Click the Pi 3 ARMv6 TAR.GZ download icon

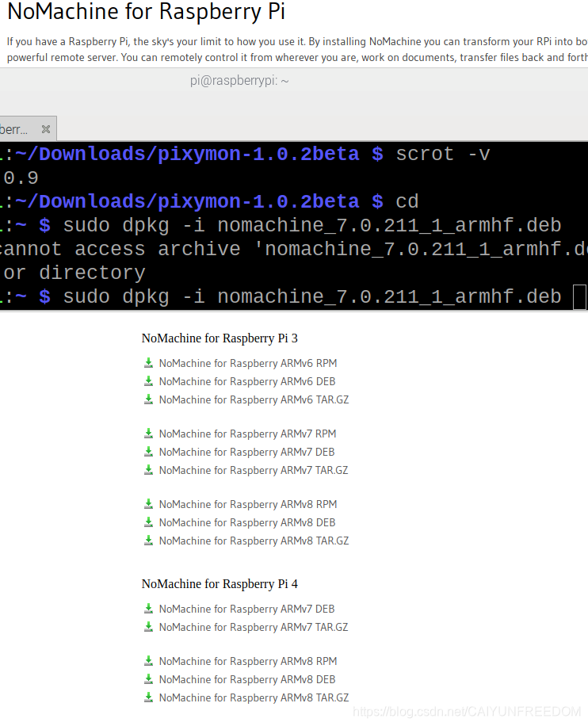pos(148,399)
